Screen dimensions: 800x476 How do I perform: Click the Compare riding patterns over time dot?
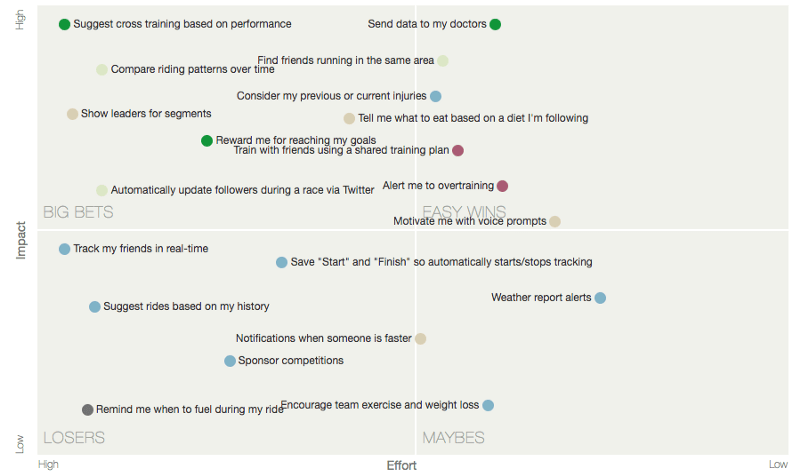coord(102,70)
